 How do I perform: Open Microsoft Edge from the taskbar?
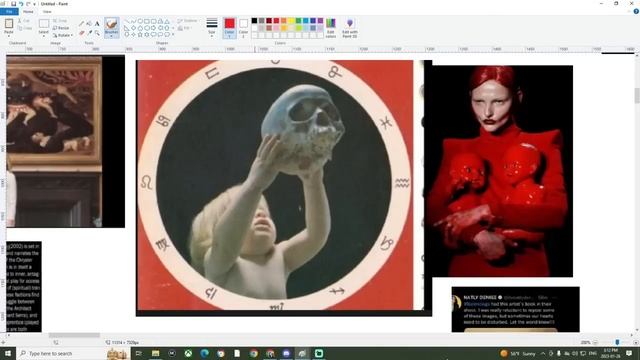(x=204, y=353)
